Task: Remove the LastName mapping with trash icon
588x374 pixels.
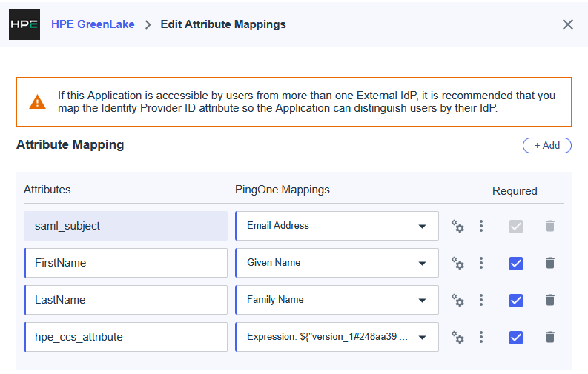Action: pos(549,300)
